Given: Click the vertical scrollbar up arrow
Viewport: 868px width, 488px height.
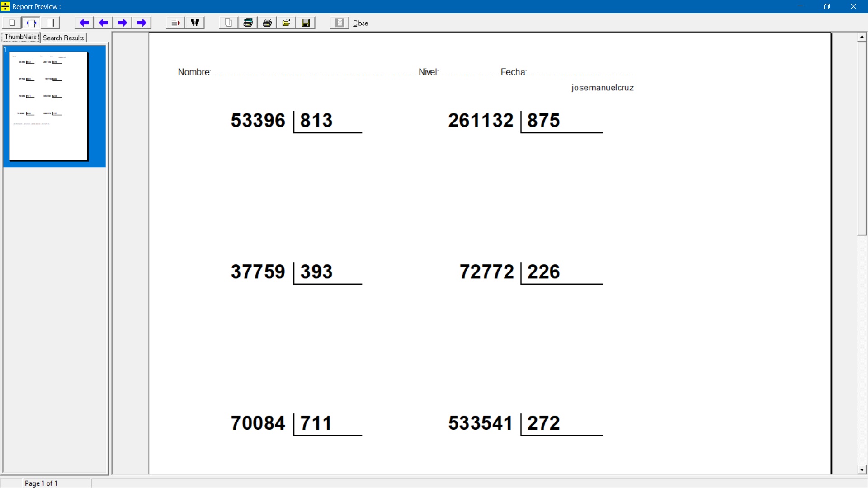Looking at the screenshot, I should pyautogui.click(x=862, y=37).
